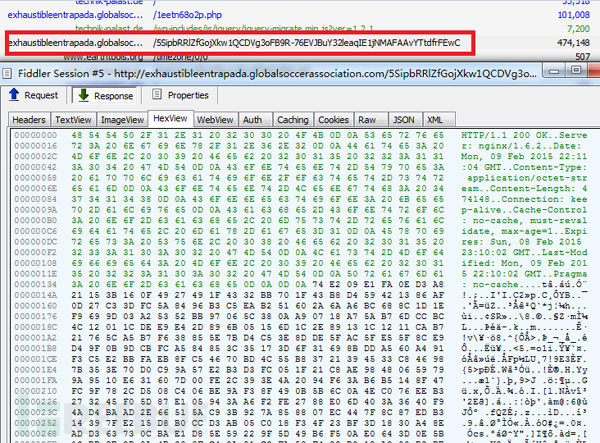
Task: Select session row with /5SipbRRlZfGojXkw1QCDVg3oFB9R URL
Action: pos(300,42)
